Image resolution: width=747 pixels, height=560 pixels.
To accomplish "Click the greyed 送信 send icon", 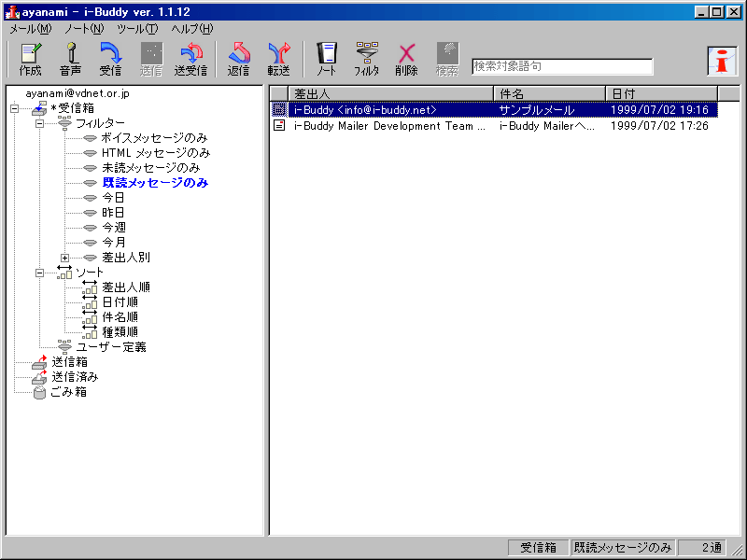I will pyautogui.click(x=151, y=59).
